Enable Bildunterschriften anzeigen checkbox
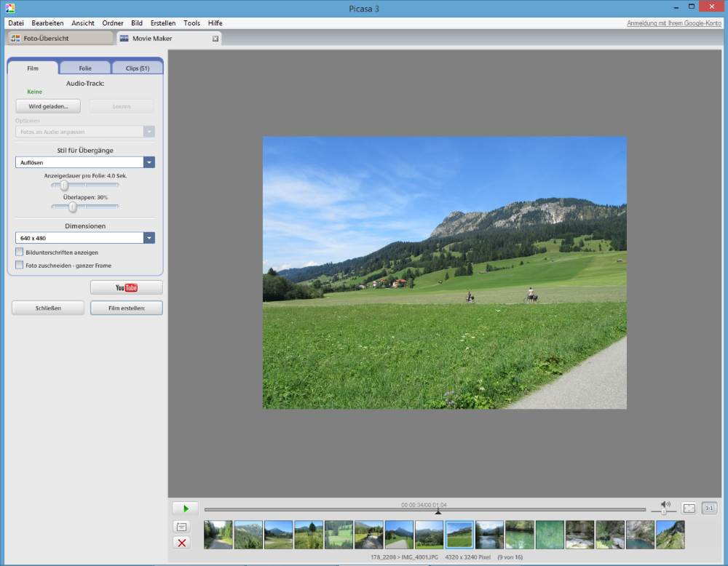 click(20, 252)
